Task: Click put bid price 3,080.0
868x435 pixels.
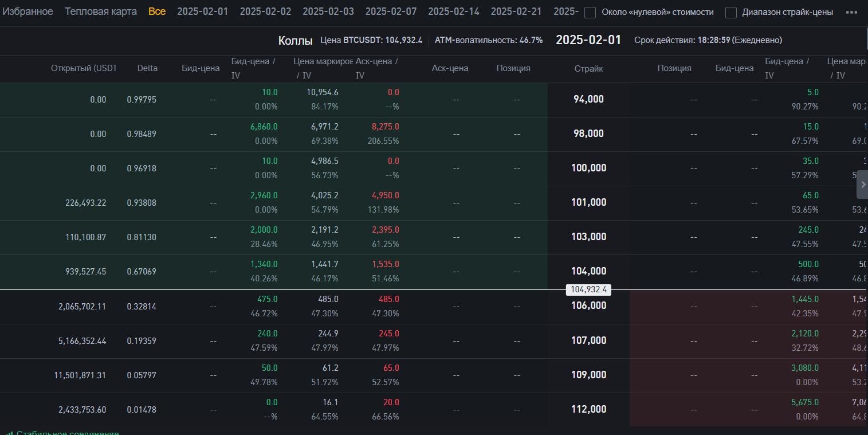Action: (805, 368)
